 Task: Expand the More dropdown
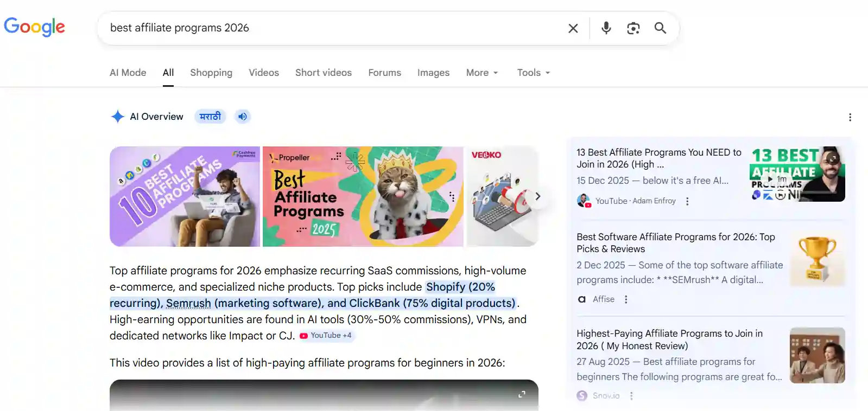(x=482, y=73)
